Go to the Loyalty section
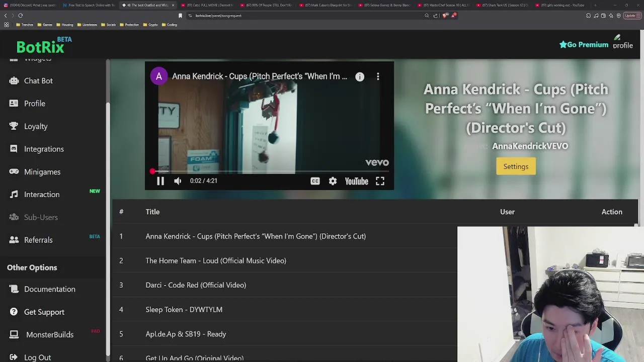The height and width of the screenshot is (362, 644). pos(36,126)
